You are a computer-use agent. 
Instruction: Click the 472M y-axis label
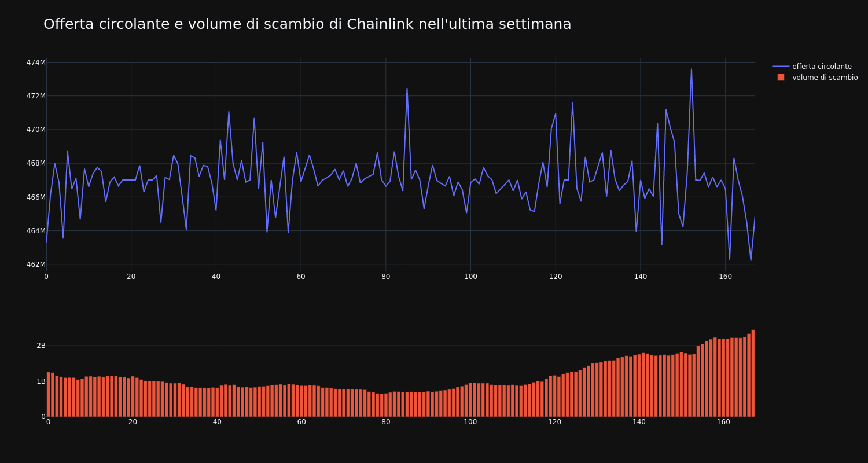(x=36, y=95)
